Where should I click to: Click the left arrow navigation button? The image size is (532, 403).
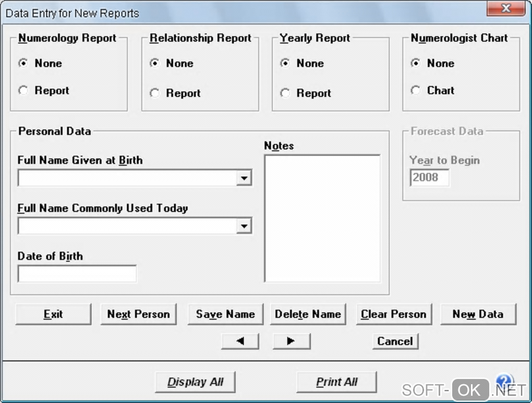(x=240, y=341)
